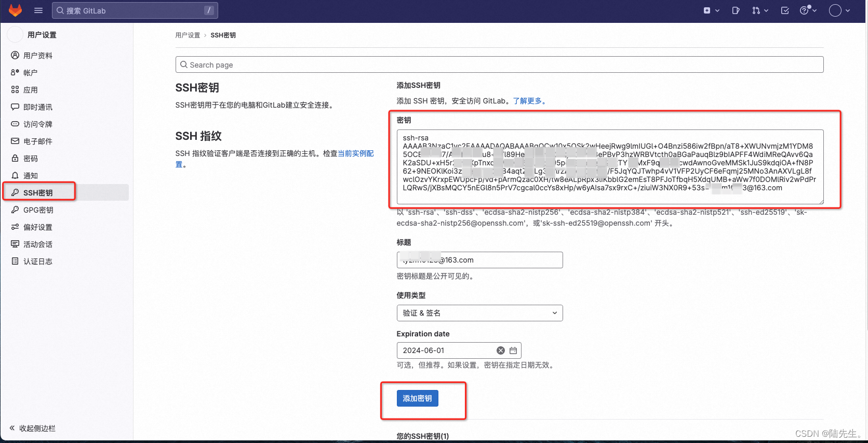Click SSH密钥 breadcrumb item

click(223, 35)
